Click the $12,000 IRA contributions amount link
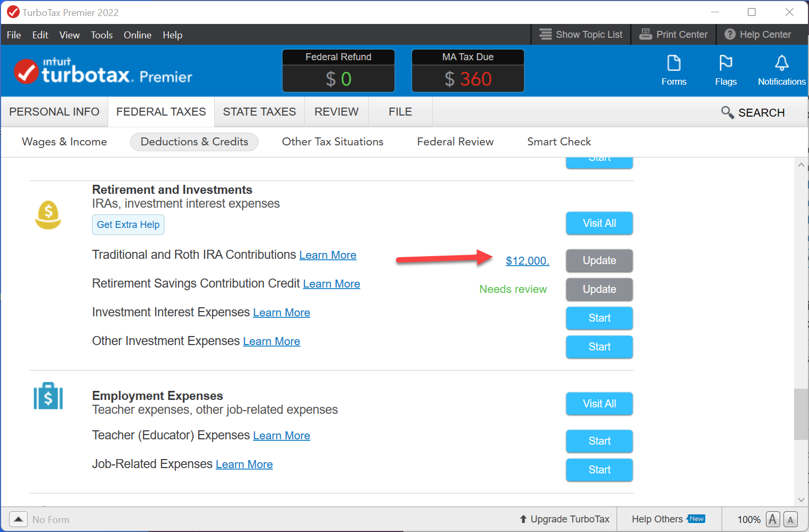The width and height of the screenshot is (809, 532). pos(527,261)
